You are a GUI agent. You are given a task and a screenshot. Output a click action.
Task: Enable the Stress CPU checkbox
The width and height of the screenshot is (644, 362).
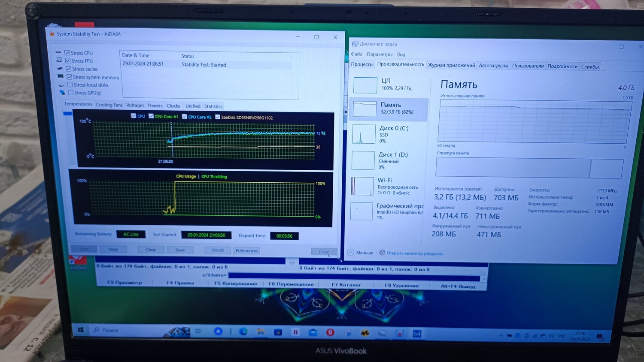[67, 53]
